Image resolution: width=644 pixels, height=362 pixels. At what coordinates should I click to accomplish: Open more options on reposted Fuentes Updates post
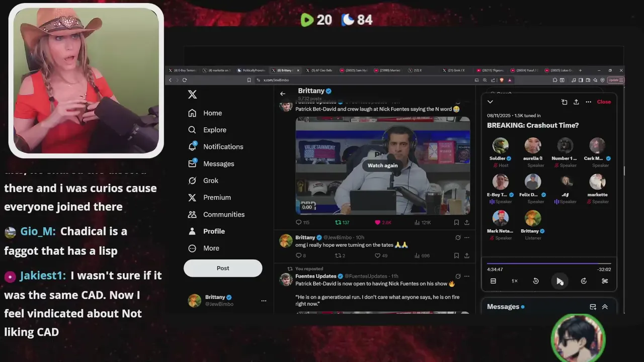tap(467, 276)
